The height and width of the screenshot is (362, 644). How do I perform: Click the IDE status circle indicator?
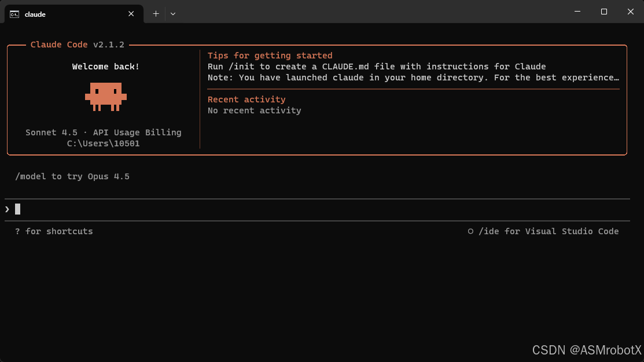pyautogui.click(x=470, y=231)
